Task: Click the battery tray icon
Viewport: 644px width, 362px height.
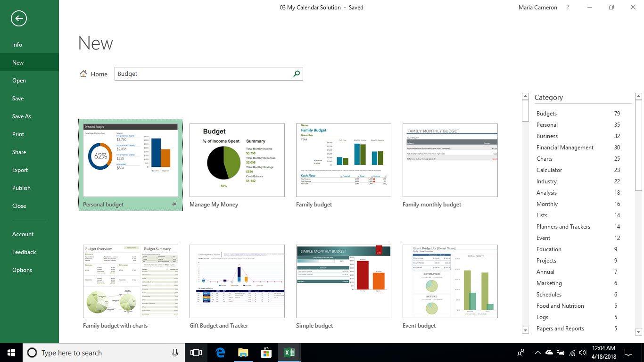Action: click(561, 353)
